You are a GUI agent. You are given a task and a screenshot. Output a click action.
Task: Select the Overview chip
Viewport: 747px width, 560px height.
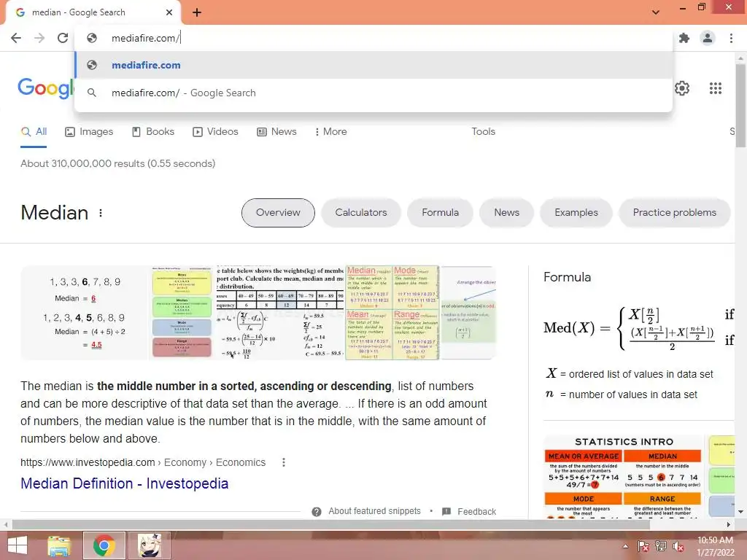(278, 213)
